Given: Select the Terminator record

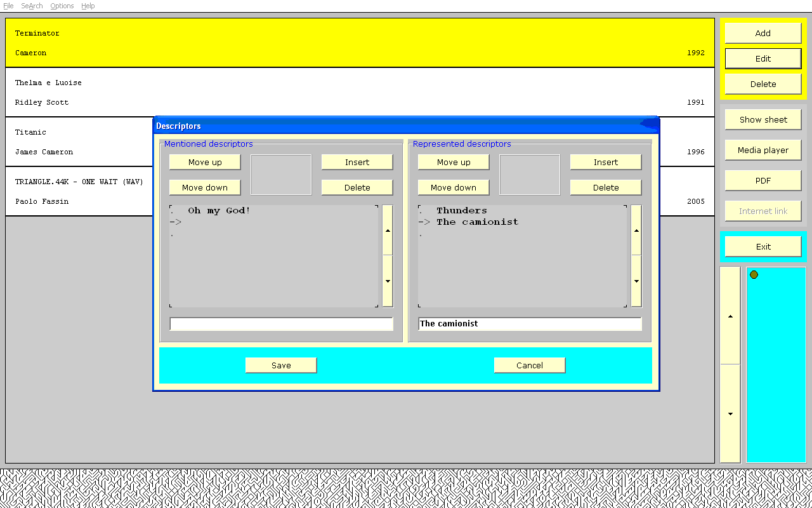Looking at the screenshot, I should click(360, 43).
